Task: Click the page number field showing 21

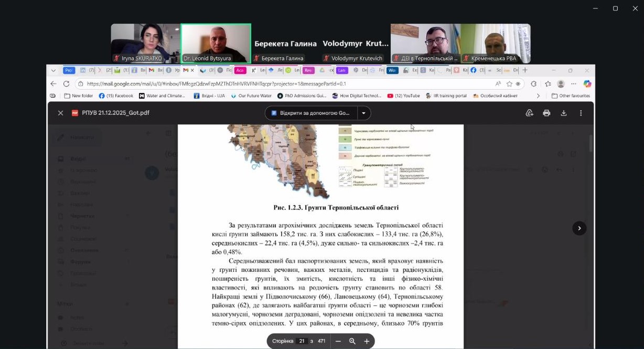Action: tap(302, 341)
